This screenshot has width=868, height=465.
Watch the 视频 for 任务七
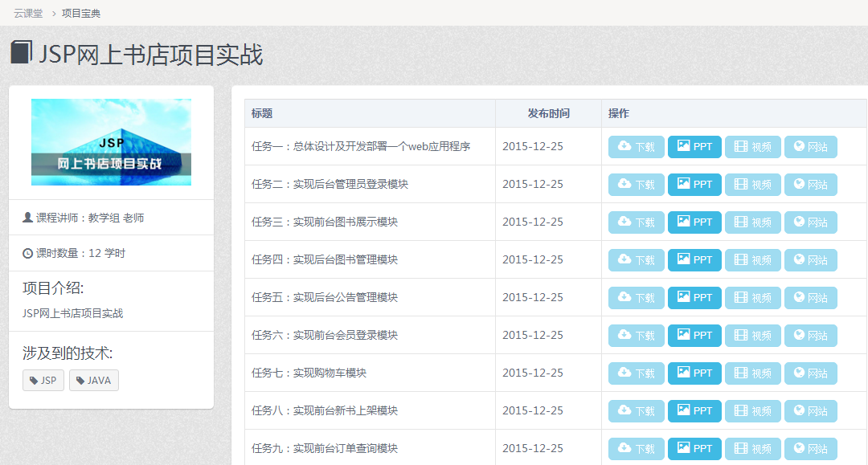tap(752, 373)
